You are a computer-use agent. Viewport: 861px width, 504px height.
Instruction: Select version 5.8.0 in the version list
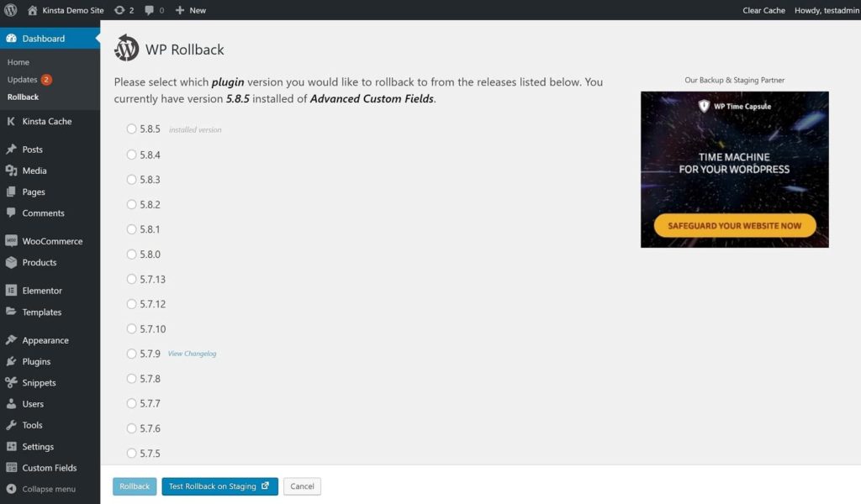coord(132,254)
